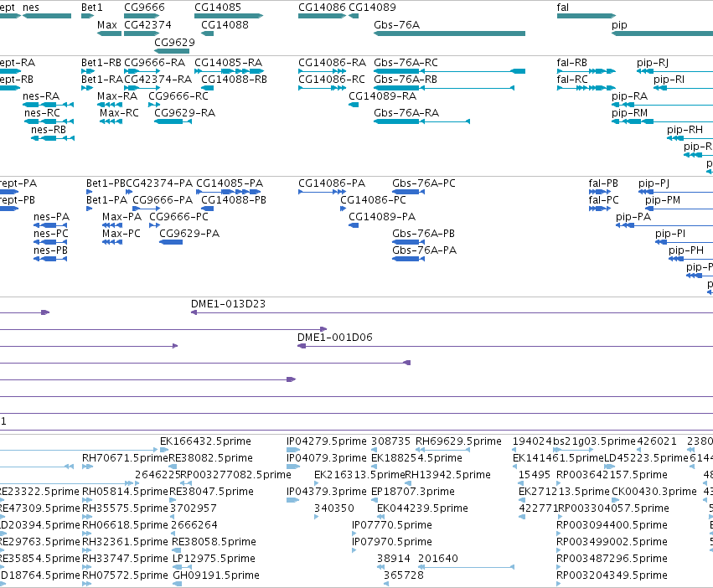This screenshot has width=713, height=588.
Task: Select BAC clone DME1-001D06
Action: coord(334,338)
